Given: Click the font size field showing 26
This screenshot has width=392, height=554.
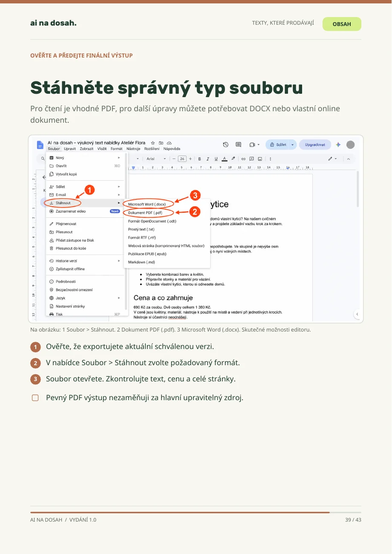Looking at the screenshot, I should [182, 159].
